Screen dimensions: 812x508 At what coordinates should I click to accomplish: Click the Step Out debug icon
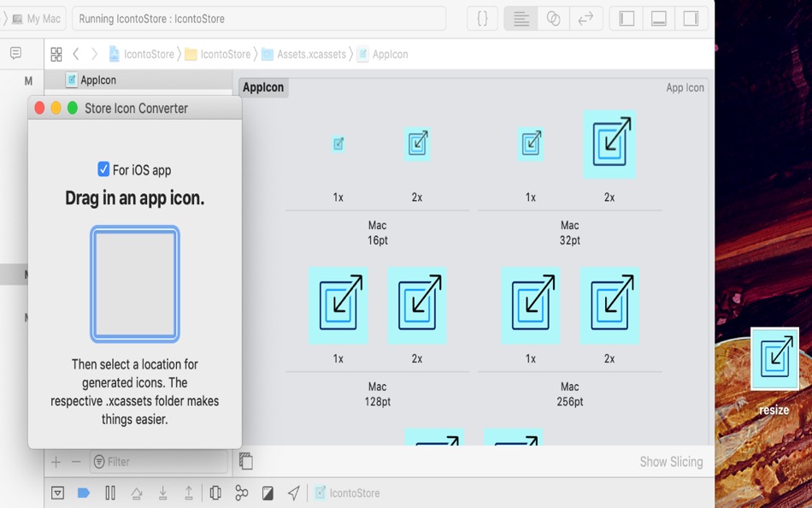click(188, 493)
